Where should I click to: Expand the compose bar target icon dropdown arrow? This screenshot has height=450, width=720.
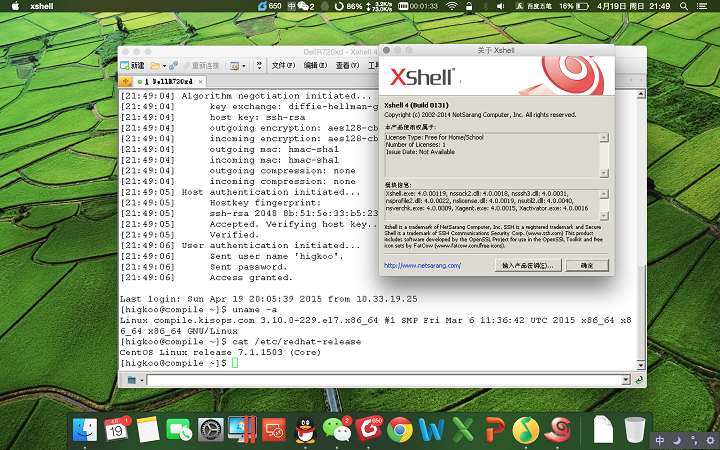tap(142, 380)
